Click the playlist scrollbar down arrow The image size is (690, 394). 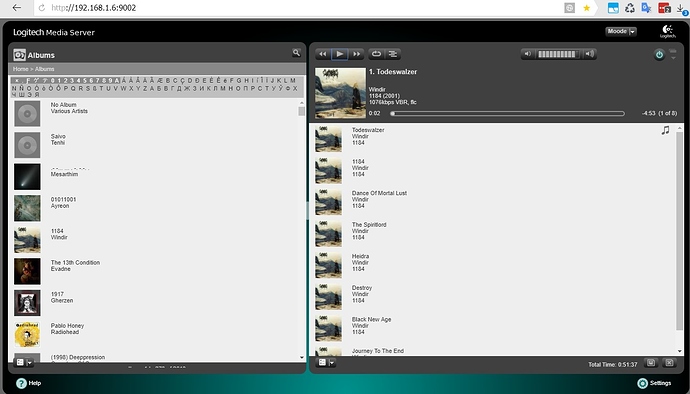pyautogui.click(x=679, y=351)
